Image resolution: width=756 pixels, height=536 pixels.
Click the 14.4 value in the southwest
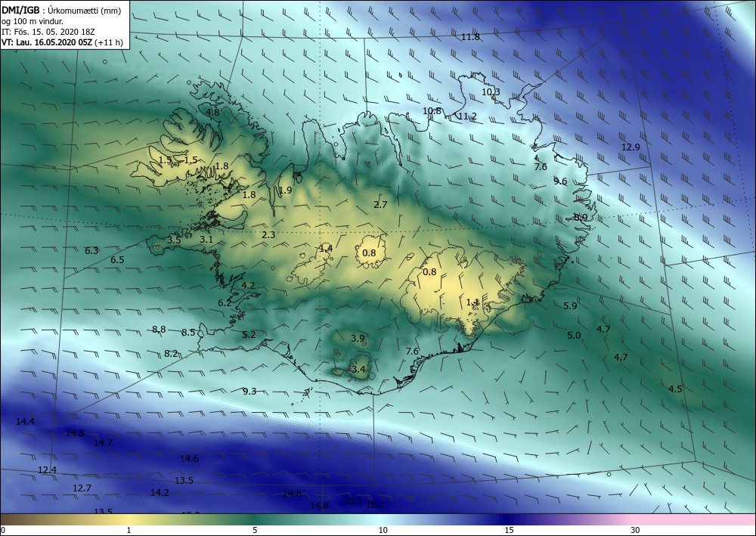[x=25, y=421]
